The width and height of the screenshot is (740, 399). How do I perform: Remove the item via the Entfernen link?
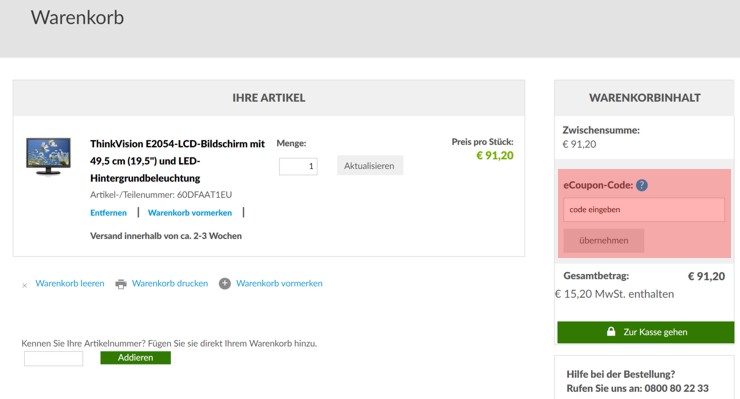(x=109, y=212)
